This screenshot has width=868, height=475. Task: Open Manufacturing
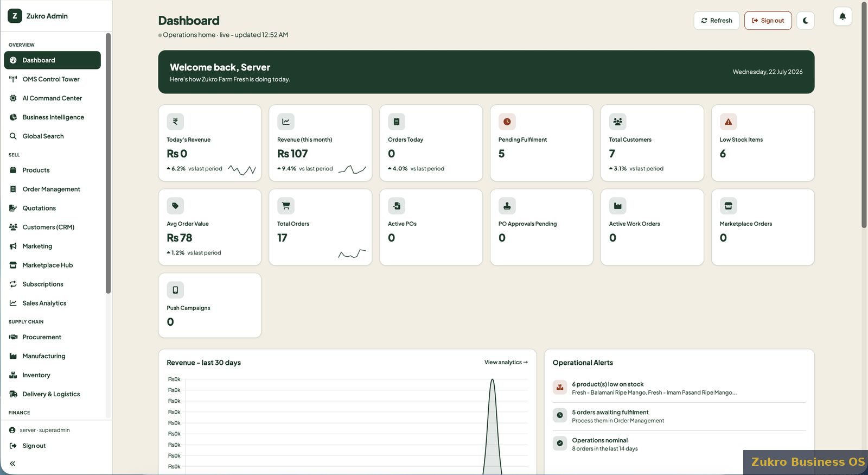point(52,356)
